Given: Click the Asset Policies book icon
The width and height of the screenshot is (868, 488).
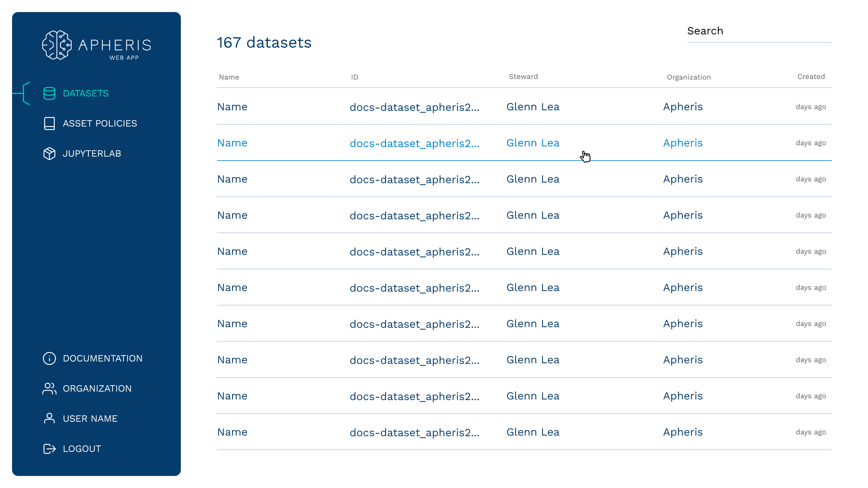Looking at the screenshot, I should click(49, 123).
